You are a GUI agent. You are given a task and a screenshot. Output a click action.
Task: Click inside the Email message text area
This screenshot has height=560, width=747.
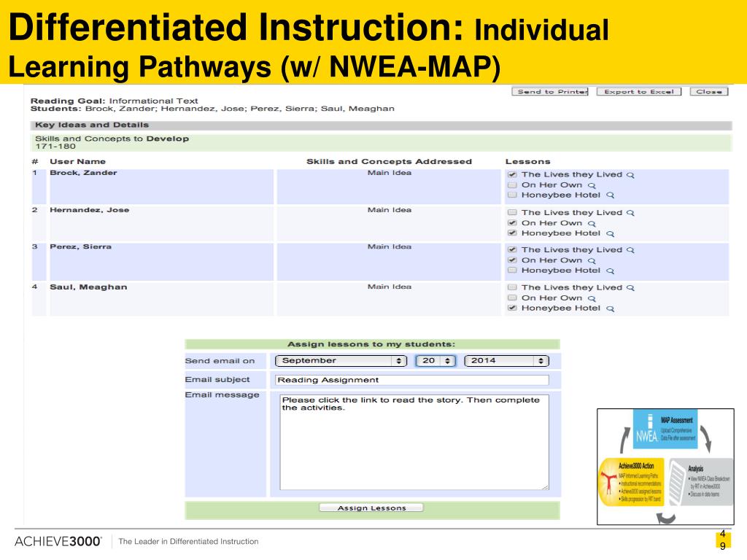point(414,443)
